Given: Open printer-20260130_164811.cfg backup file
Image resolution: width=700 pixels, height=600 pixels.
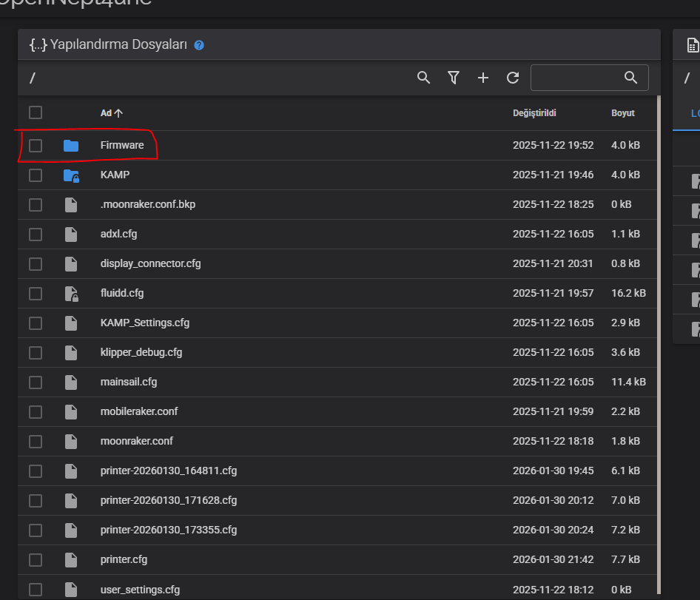Looking at the screenshot, I should coord(169,471).
